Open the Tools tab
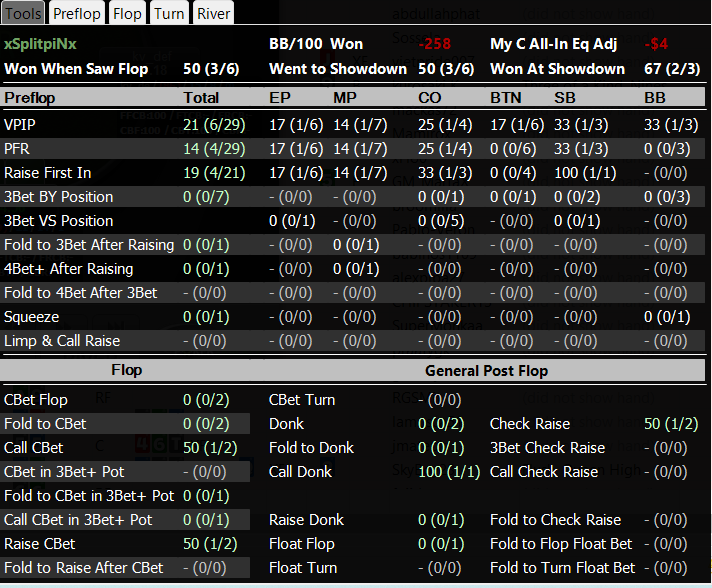Screen dimensions: 712x588 24,13
